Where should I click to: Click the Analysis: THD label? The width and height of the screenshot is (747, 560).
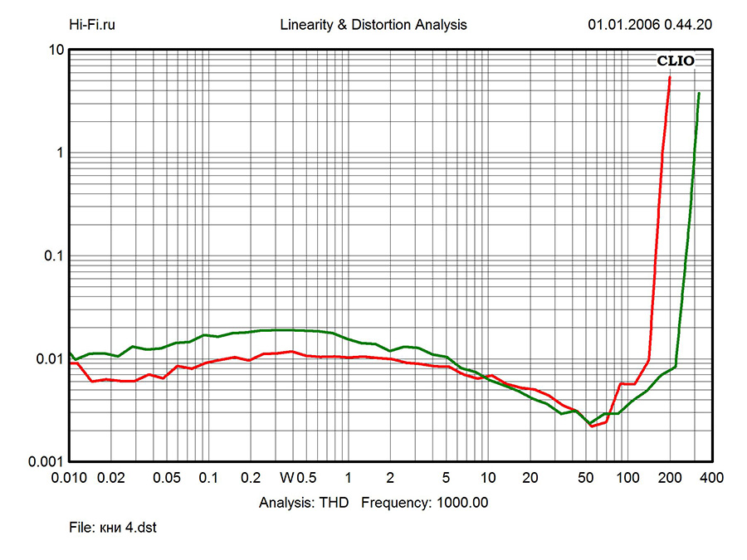305,503
